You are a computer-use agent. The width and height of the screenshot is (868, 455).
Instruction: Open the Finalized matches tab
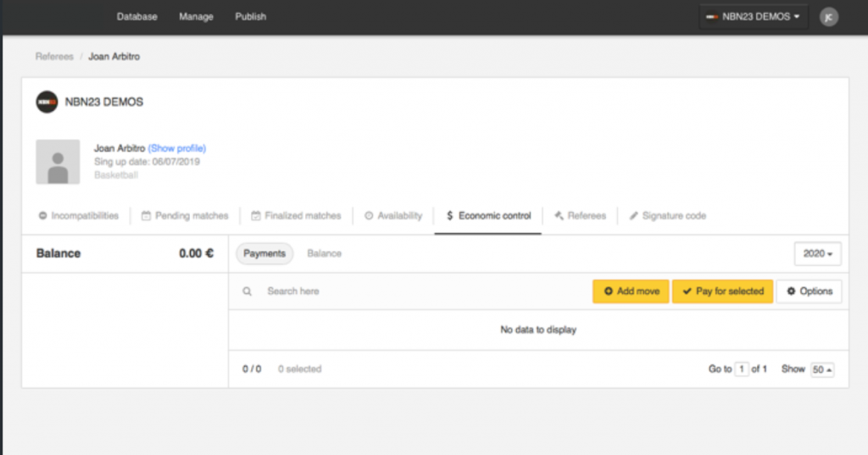pos(296,216)
